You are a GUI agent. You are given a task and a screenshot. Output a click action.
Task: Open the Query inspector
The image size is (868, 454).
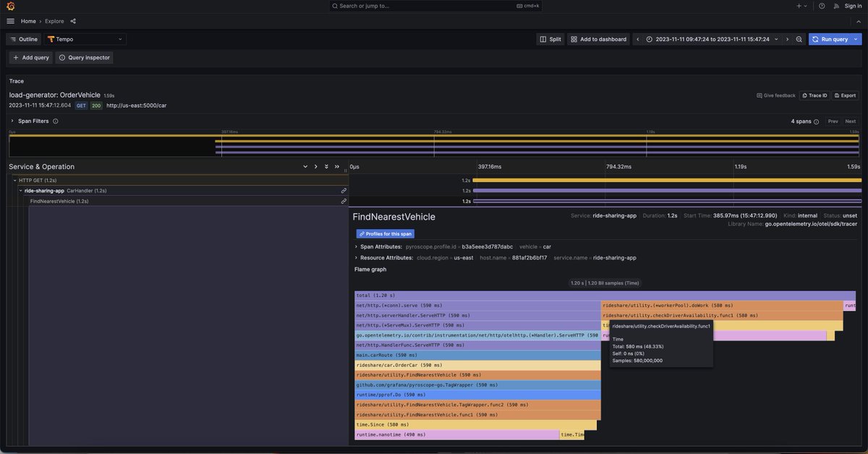click(84, 57)
